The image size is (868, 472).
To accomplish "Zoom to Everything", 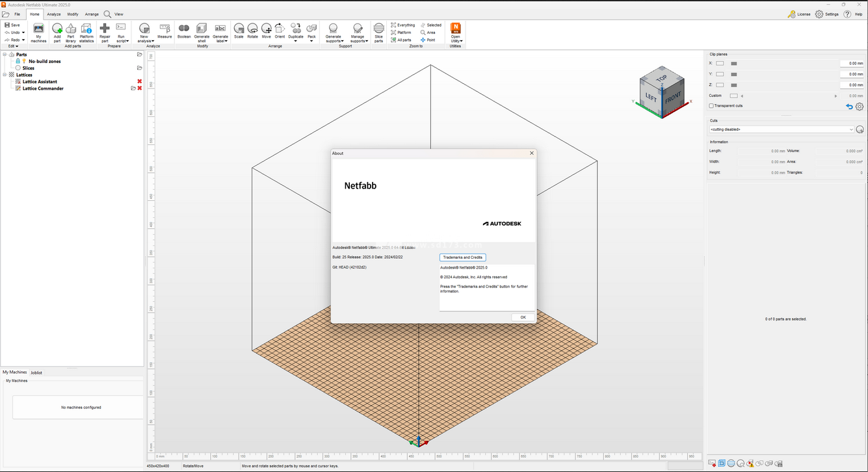I will click(402, 25).
